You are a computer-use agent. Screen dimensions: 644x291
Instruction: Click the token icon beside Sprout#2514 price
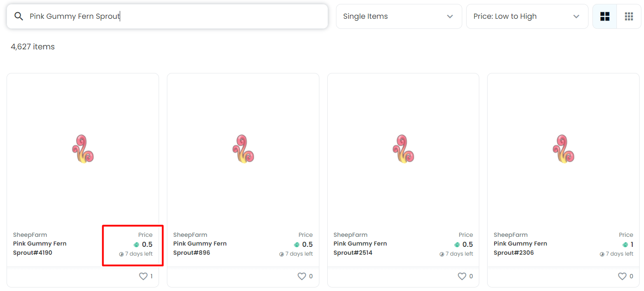pyautogui.click(x=457, y=245)
